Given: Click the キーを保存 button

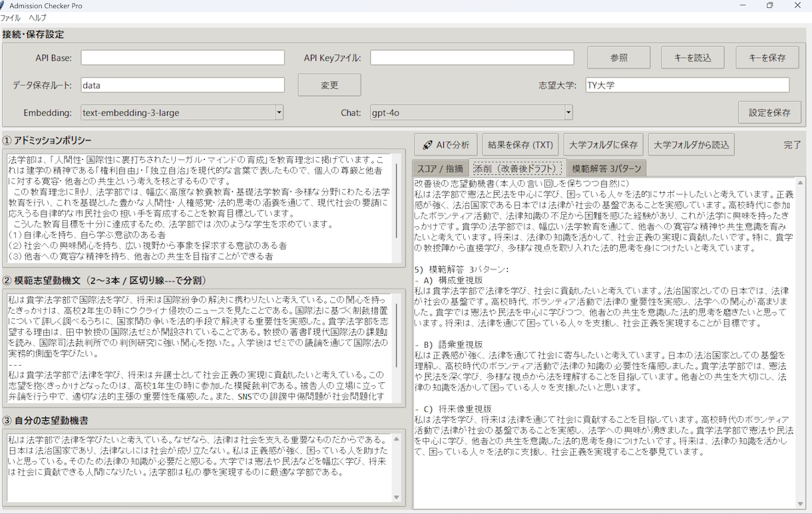Looking at the screenshot, I should (767, 58).
